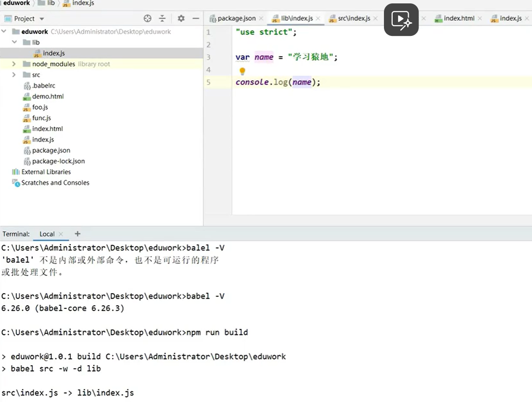Click the video AI overlay button

click(x=401, y=20)
